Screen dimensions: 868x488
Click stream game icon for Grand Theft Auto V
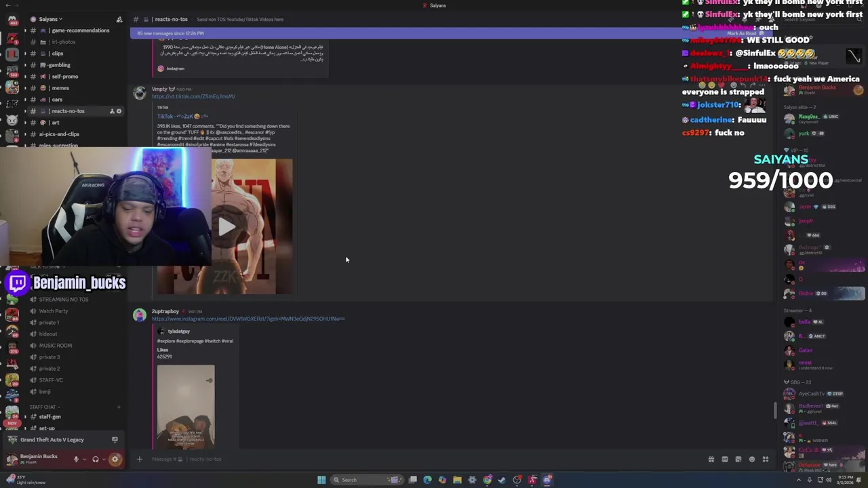[115, 440]
